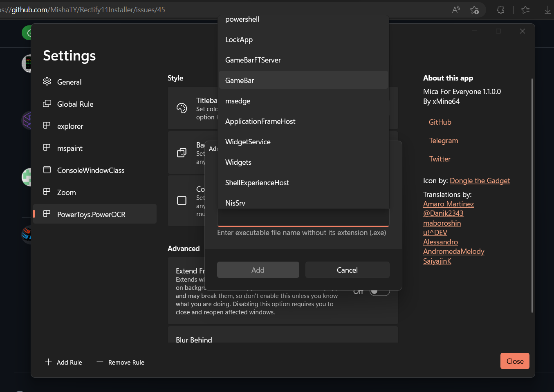
Task: Open translator maboroshin link
Action: pos(442,223)
